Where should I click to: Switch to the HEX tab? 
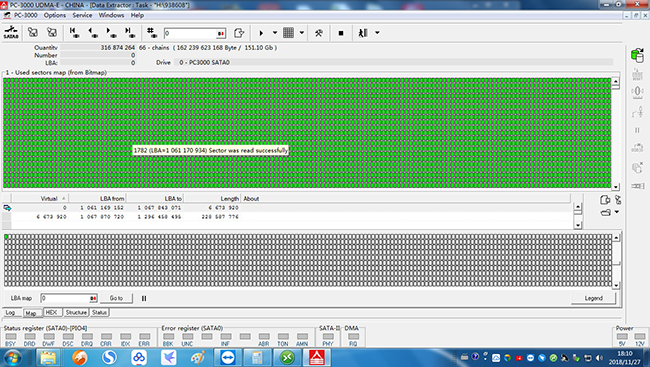pos(51,312)
